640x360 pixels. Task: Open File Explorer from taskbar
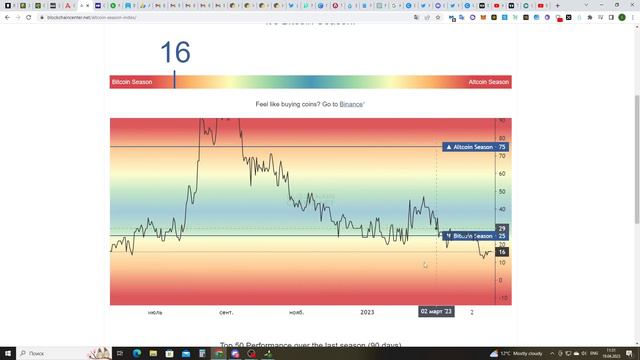[x=153, y=353]
